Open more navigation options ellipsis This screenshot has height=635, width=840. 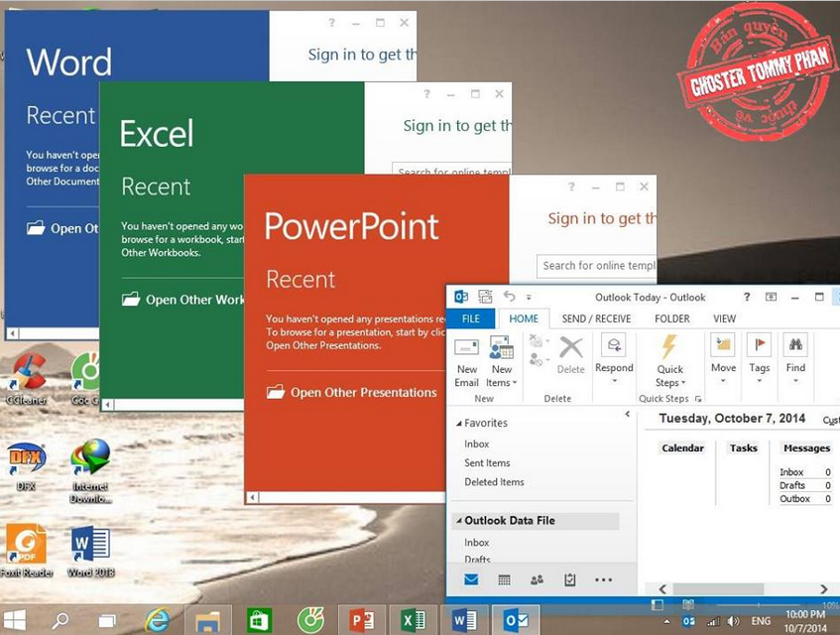(603, 579)
